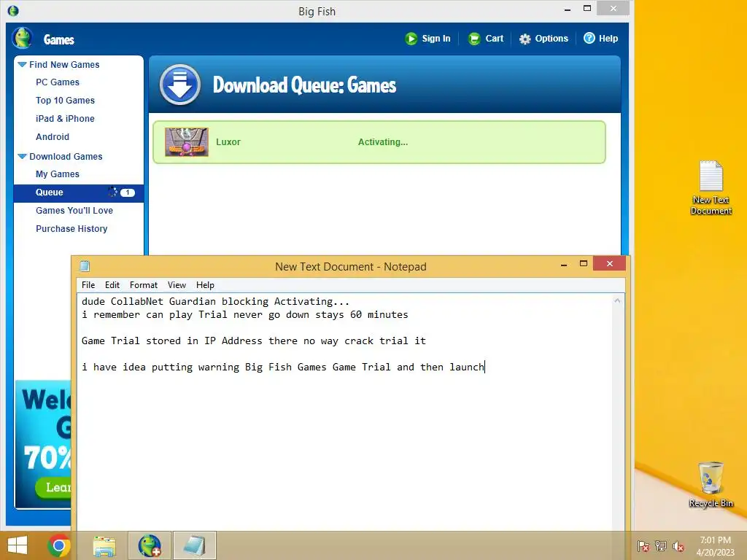Click the green Sign In arrow icon
747x560 pixels.
click(x=411, y=39)
